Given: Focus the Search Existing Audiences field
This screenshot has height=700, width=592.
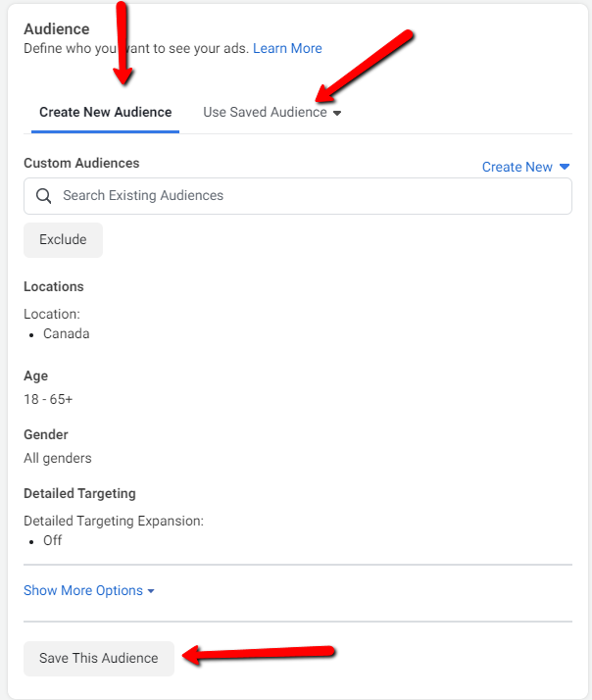Looking at the screenshot, I should [304, 196].
